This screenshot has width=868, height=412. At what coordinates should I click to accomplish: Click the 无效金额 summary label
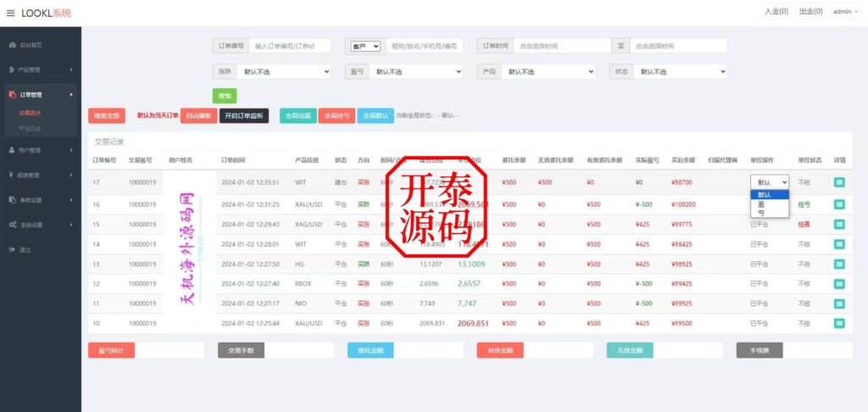pos(630,350)
